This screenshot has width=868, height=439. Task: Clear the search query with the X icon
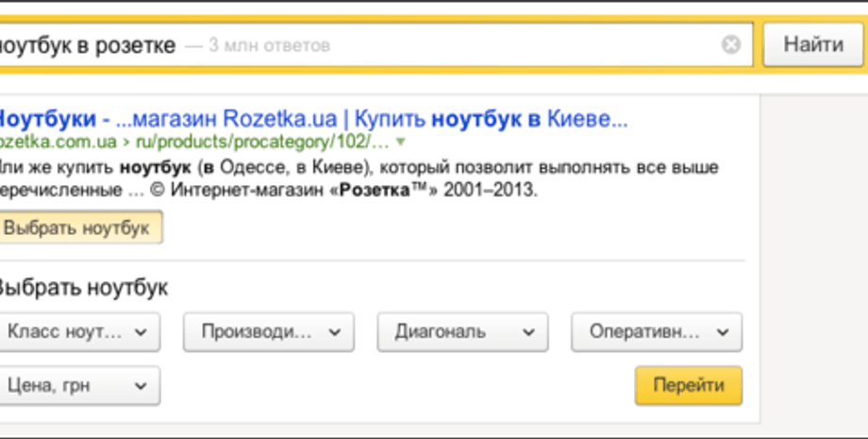pos(731,45)
